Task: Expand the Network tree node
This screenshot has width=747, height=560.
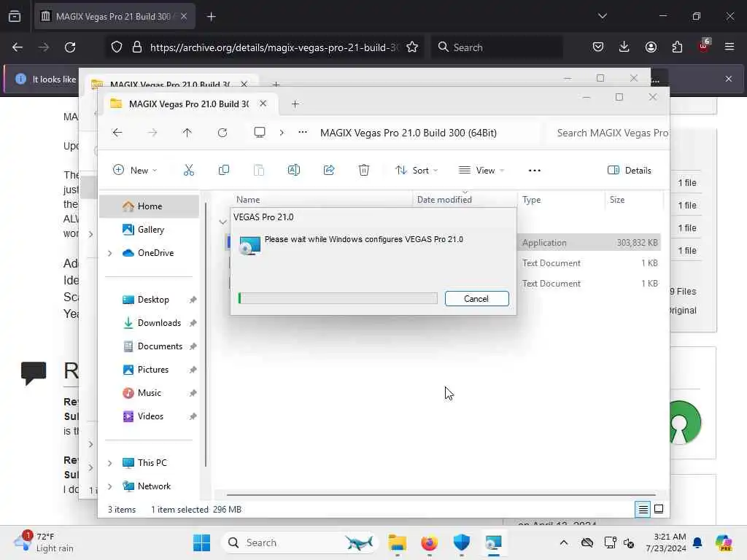Action: [110, 486]
